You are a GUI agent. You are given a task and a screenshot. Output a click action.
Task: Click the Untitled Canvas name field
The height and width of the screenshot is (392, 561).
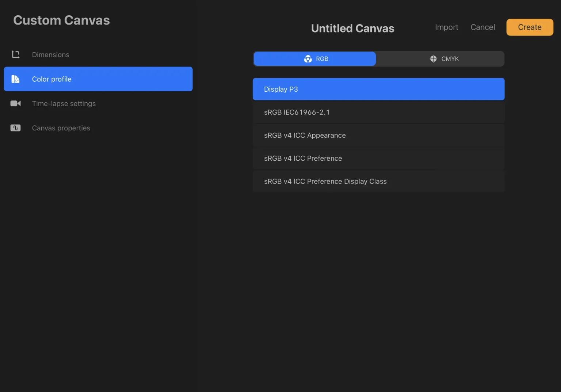(x=352, y=28)
